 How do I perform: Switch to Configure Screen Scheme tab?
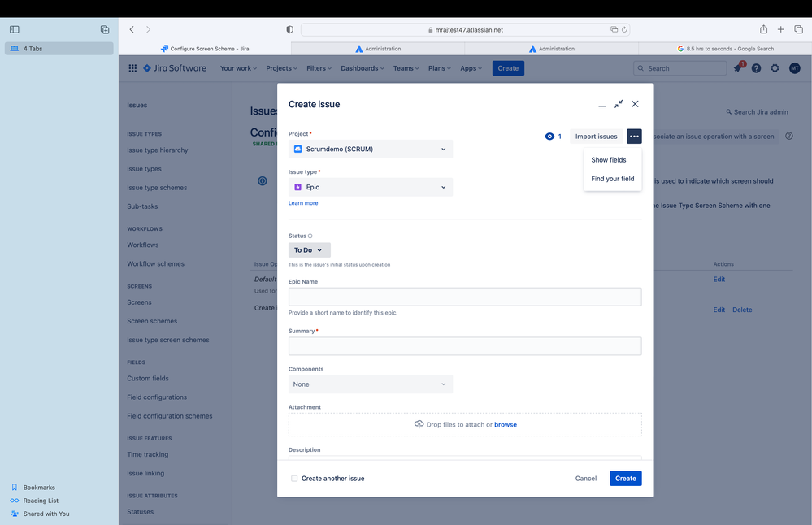(x=205, y=49)
